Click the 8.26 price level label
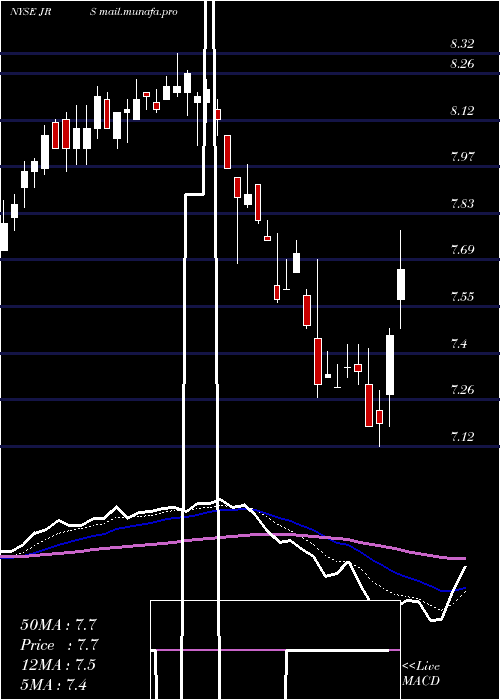 click(x=462, y=64)
